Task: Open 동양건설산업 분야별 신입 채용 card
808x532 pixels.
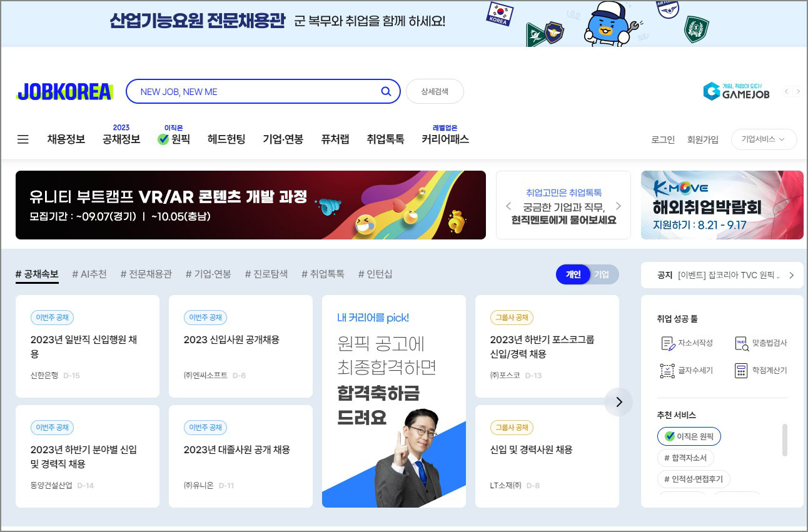Action: [x=88, y=456]
